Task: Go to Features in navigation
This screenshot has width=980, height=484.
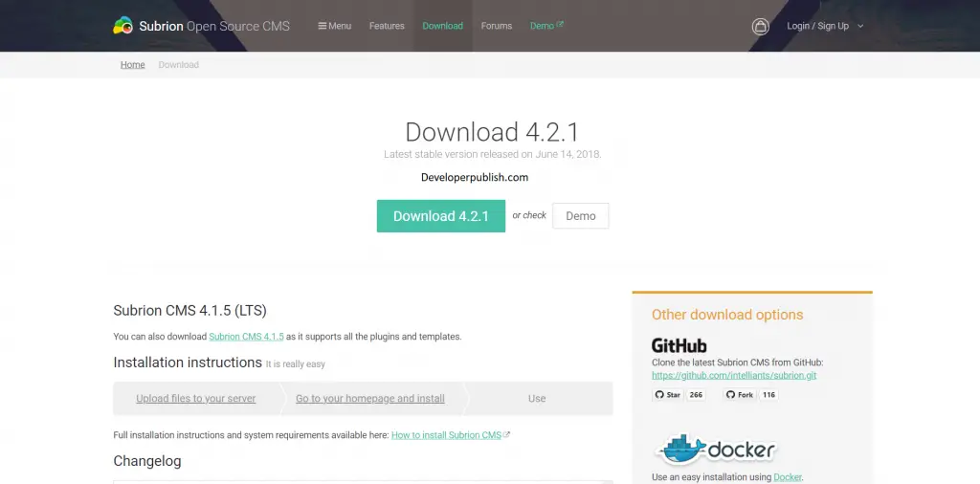Action: pos(387,26)
